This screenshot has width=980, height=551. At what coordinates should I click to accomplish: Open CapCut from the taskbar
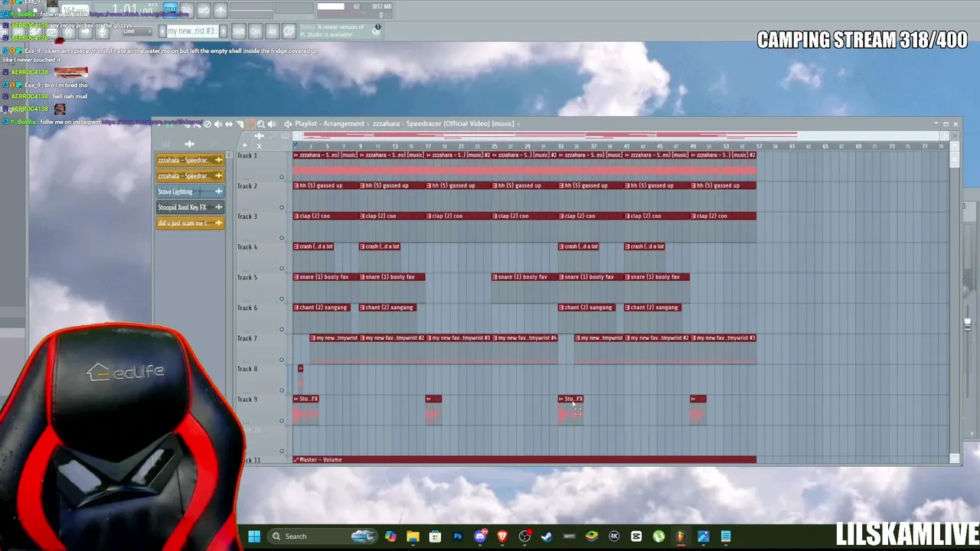coord(636,536)
